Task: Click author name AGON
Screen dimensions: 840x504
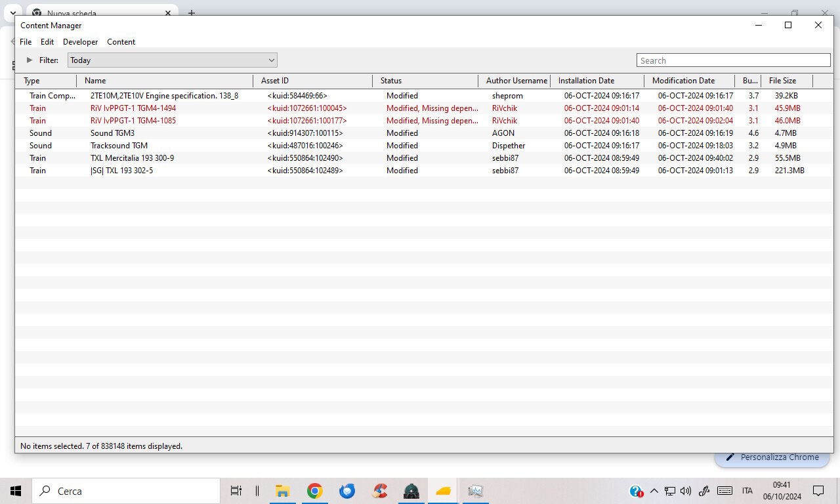Action: (x=503, y=133)
